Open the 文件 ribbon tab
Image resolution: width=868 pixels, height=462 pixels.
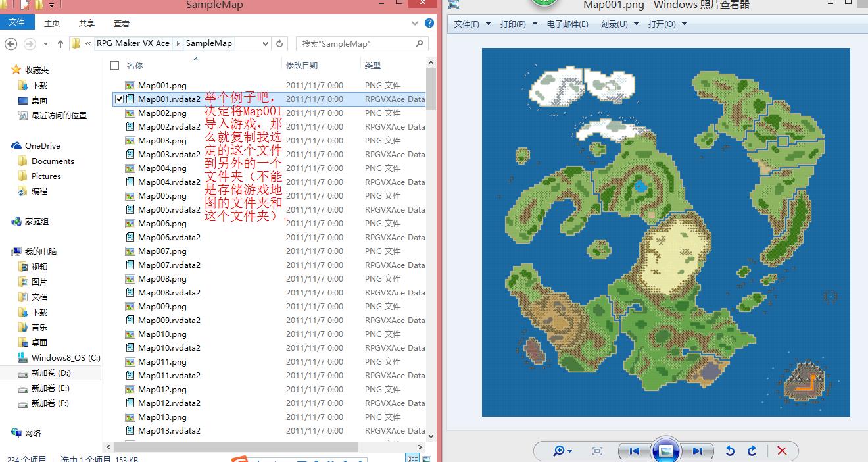pos(16,22)
